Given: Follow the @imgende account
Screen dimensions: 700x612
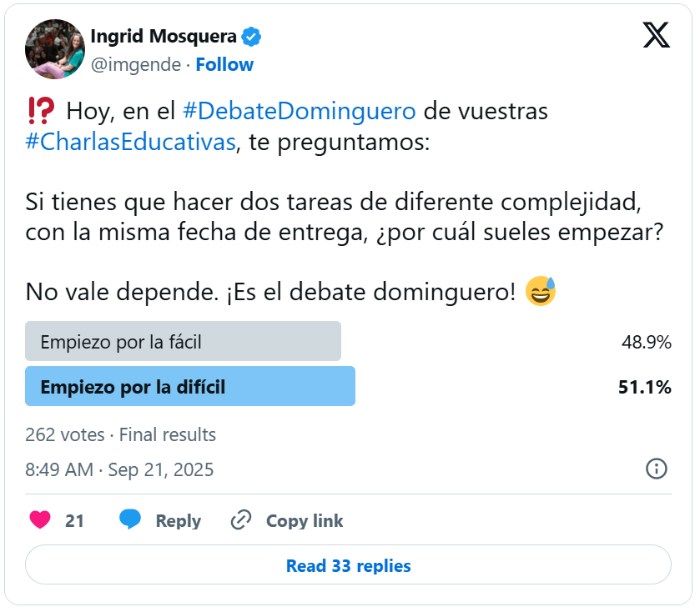Looking at the screenshot, I should pos(224,64).
